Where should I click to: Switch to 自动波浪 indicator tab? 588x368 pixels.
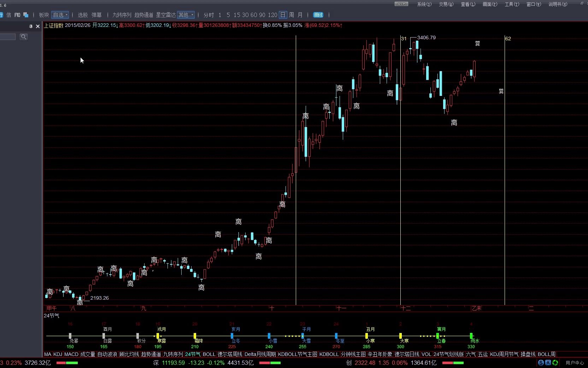107,354
